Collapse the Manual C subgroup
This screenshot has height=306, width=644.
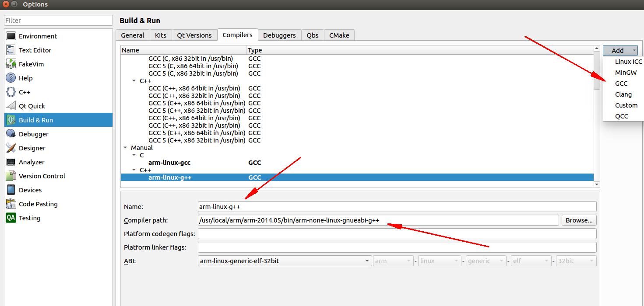pos(134,155)
